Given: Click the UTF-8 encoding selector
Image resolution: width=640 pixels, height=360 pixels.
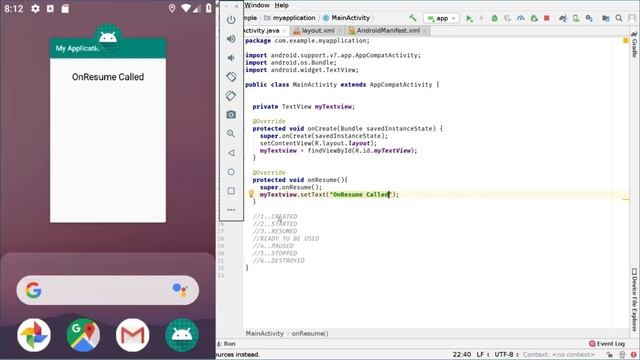Looking at the screenshot, I should click(507, 354).
